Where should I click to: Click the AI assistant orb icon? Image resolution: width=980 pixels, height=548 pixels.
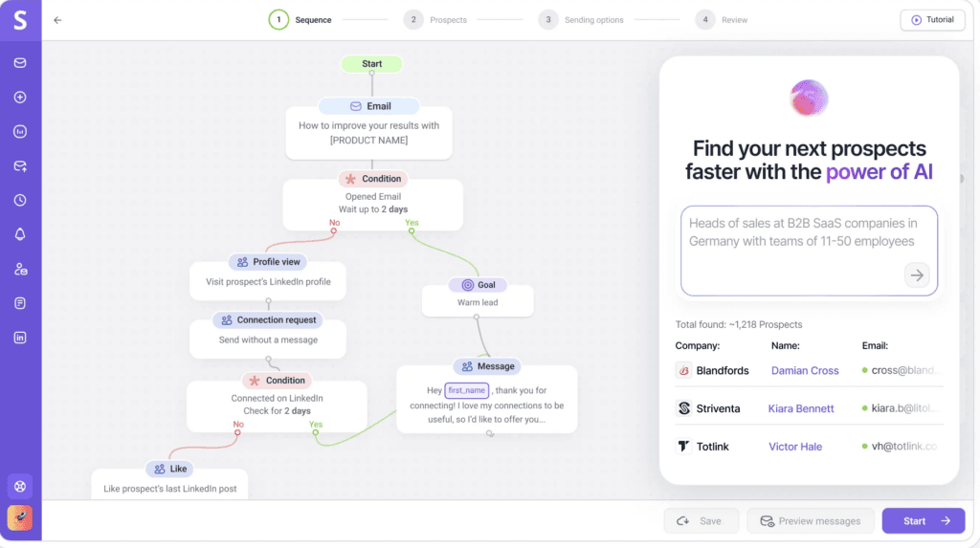809,99
